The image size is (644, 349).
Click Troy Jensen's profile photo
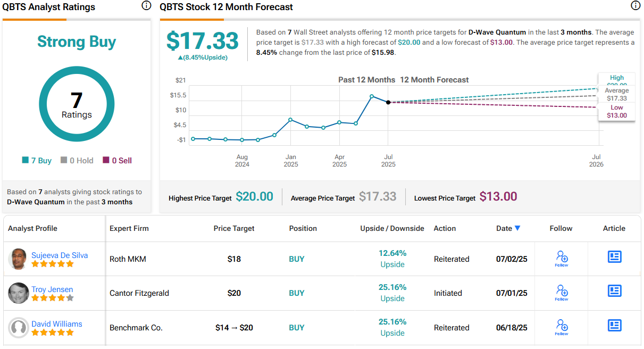tap(19, 293)
